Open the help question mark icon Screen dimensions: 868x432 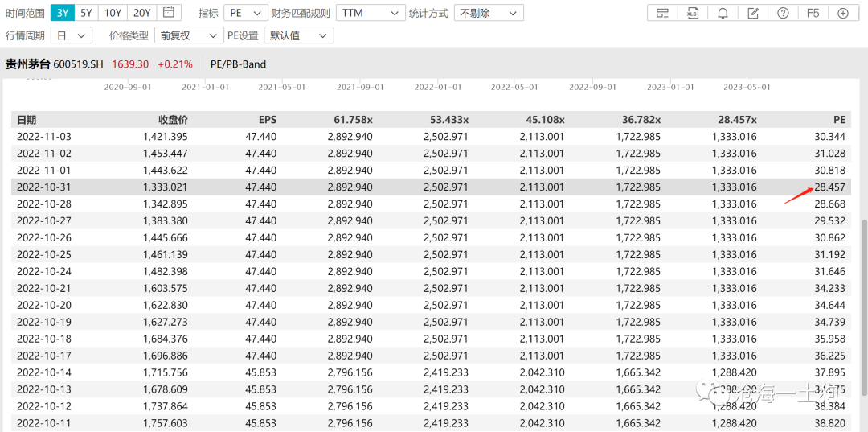(783, 14)
